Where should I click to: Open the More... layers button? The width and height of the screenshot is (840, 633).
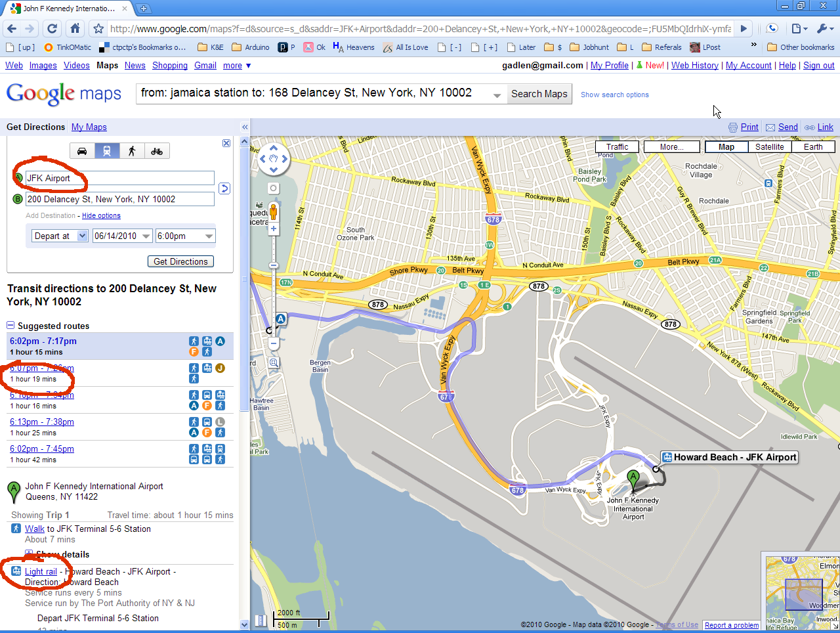tap(671, 147)
